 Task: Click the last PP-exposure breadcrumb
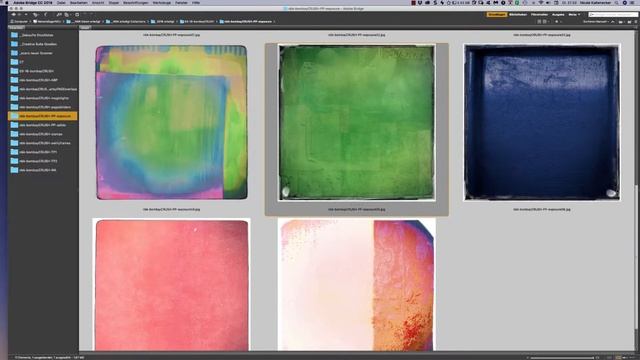coord(245,22)
